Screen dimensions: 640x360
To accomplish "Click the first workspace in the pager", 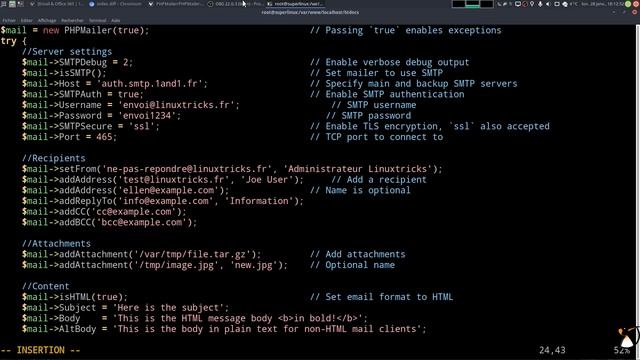I will (458, 4).
